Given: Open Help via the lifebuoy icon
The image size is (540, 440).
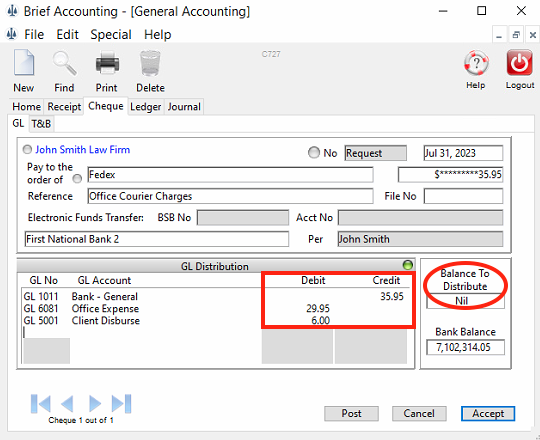Looking at the screenshot, I should coord(476,63).
